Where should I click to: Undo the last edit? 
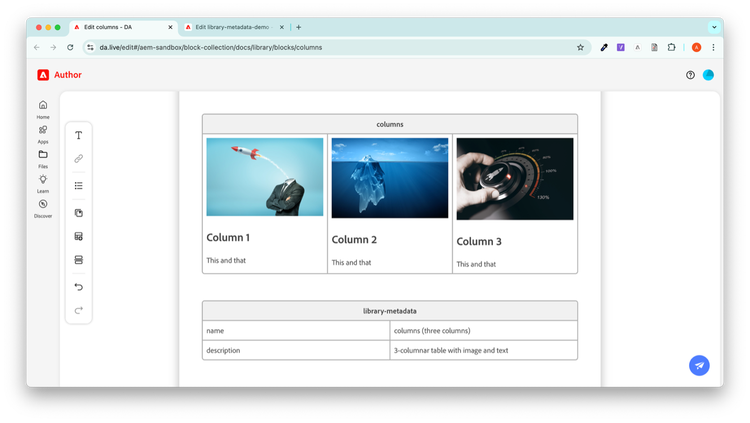(x=79, y=287)
